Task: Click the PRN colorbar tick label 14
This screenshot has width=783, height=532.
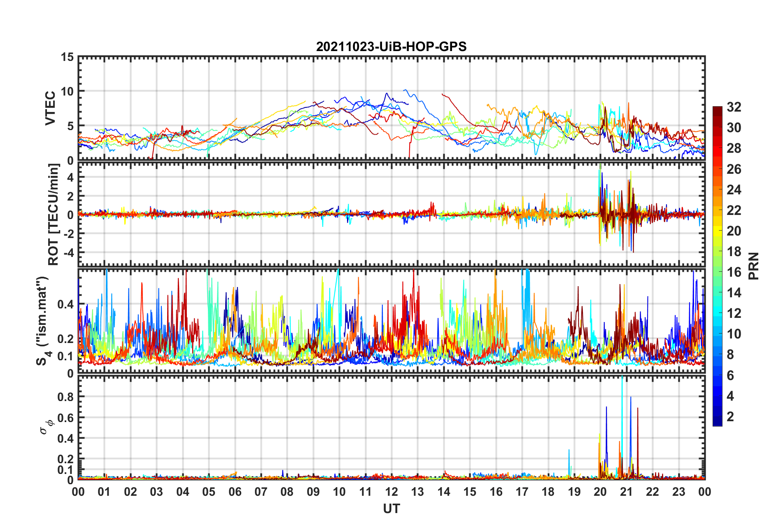Action: coord(734,292)
